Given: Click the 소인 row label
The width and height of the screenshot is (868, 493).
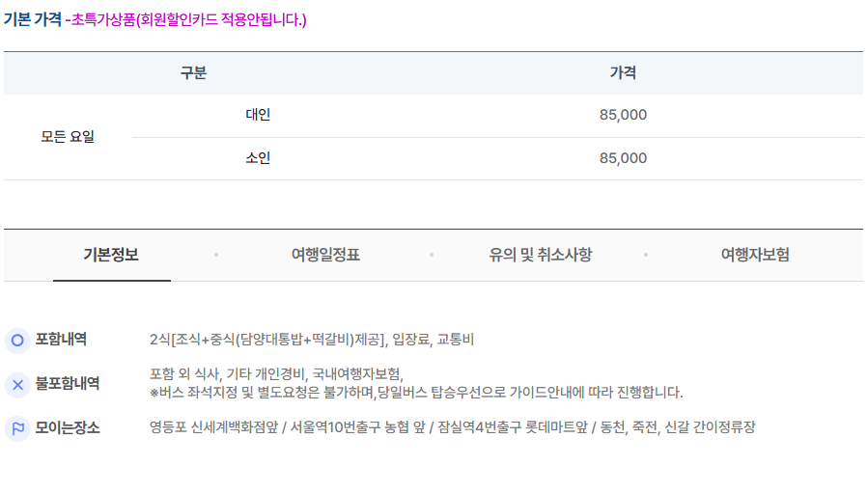Looking at the screenshot, I should (x=258, y=158).
